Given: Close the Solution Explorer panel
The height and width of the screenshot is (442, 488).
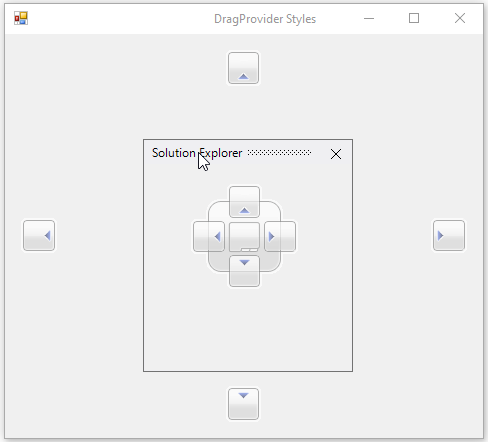Looking at the screenshot, I should pos(336,154).
